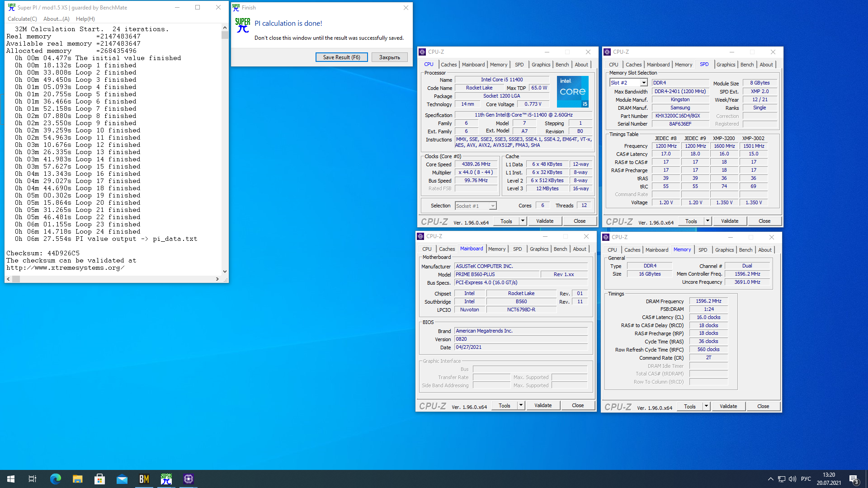Open the notification center icon
868x488 pixels.
pyautogui.click(x=854, y=479)
